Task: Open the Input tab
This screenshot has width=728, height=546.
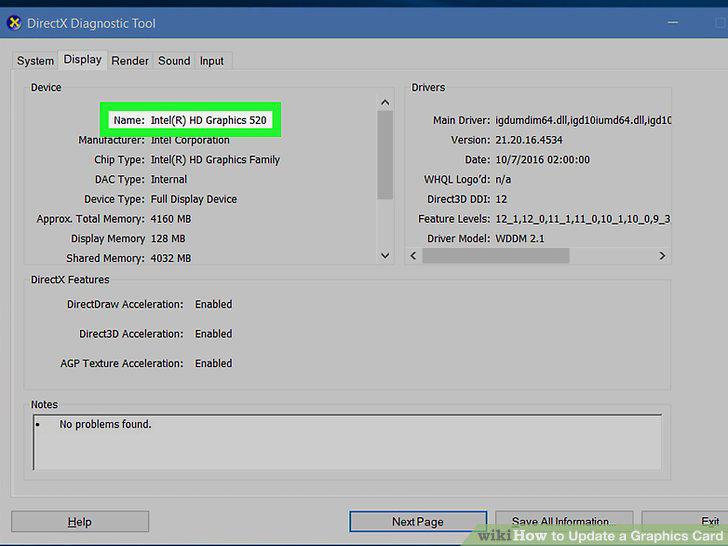Action: (x=212, y=61)
